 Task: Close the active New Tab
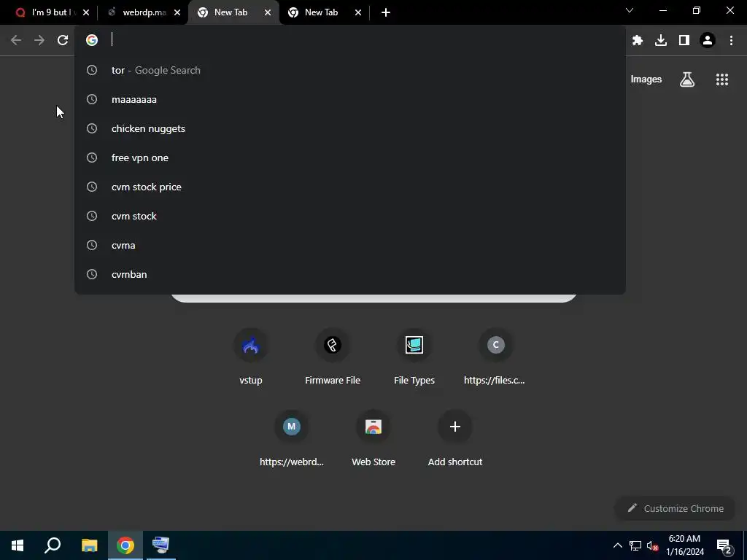tap(268, 13)
